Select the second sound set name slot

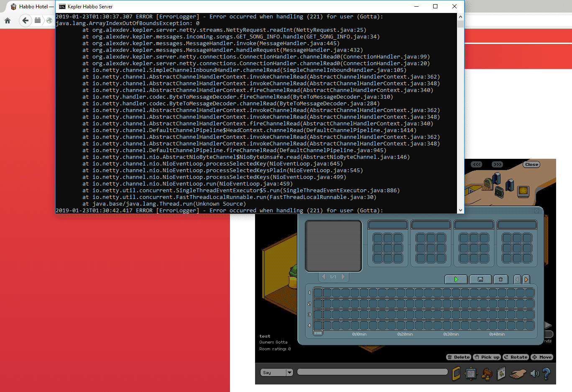[431, 225]
